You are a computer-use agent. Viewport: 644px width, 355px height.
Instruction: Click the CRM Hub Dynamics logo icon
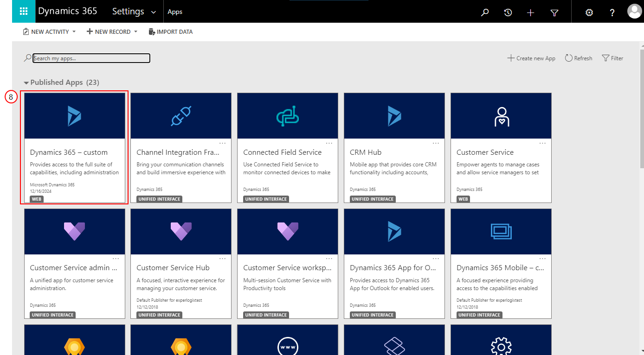click(x=394, y=116)
